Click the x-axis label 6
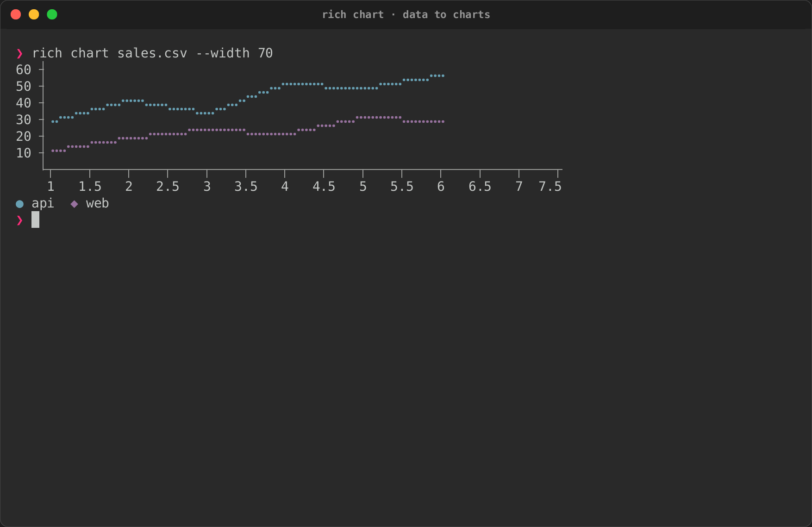Image resolution: width=812 pixels, height=527 pixels. click(441, 186)
